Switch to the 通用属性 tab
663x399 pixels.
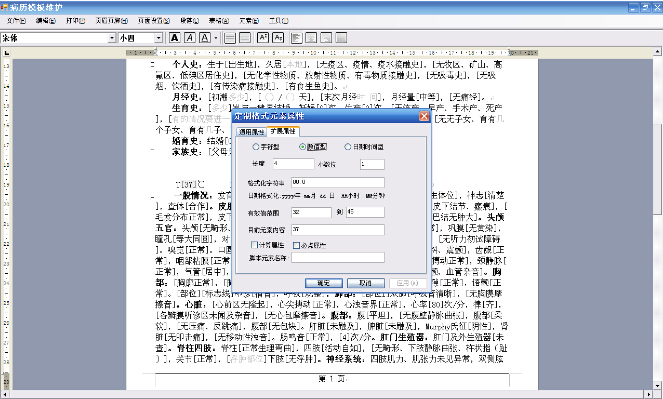(x=251, y=132)
